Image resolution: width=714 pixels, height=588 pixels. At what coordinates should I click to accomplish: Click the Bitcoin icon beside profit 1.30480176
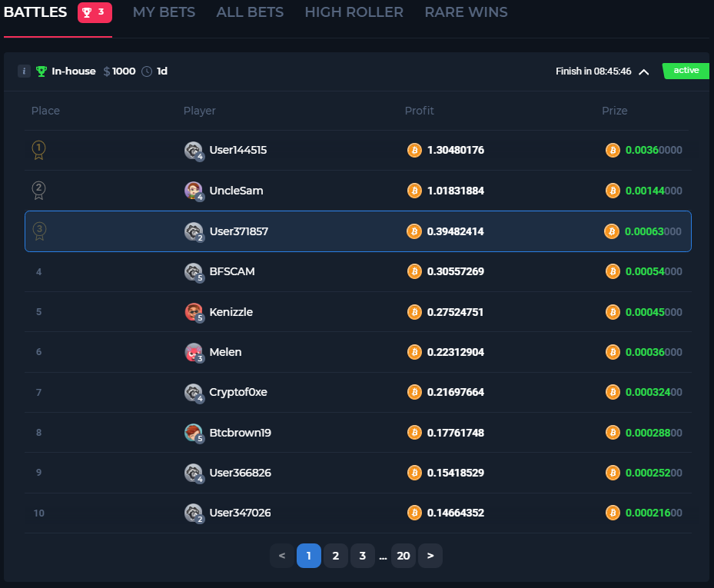pos(414,151)
